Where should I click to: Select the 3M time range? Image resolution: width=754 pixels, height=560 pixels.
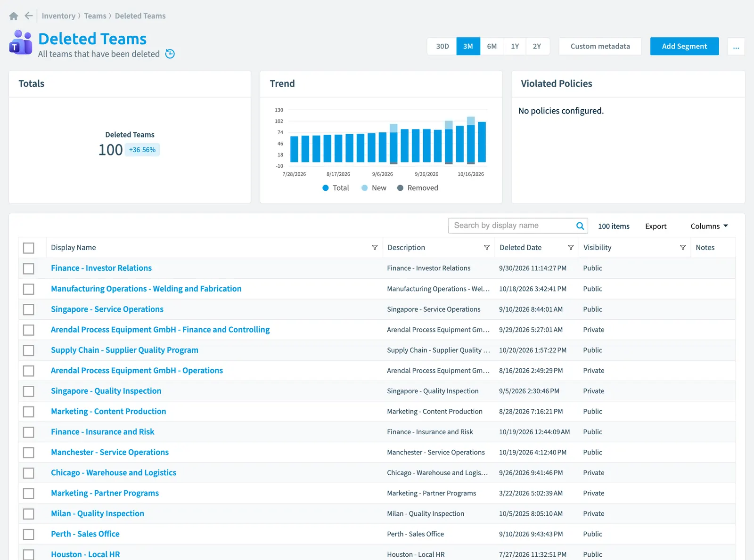(x=468, y=46)
